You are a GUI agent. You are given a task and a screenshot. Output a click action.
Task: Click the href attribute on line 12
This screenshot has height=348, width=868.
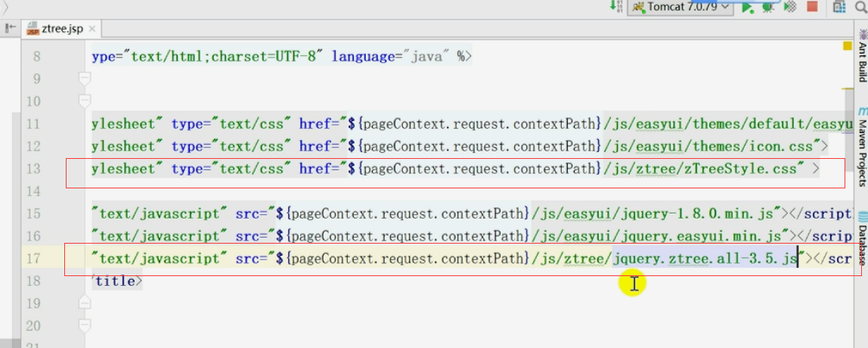coord(317,146)
